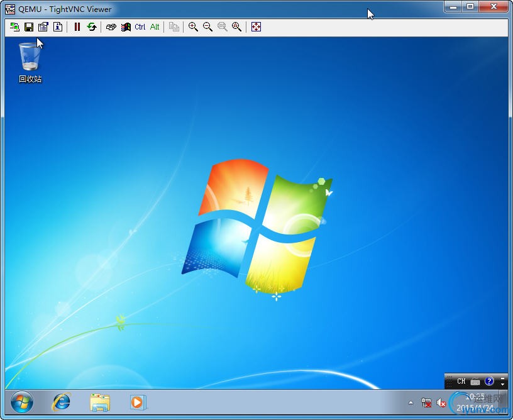
Task: Switch to full screen mode icon
Action: click(256, 27)
